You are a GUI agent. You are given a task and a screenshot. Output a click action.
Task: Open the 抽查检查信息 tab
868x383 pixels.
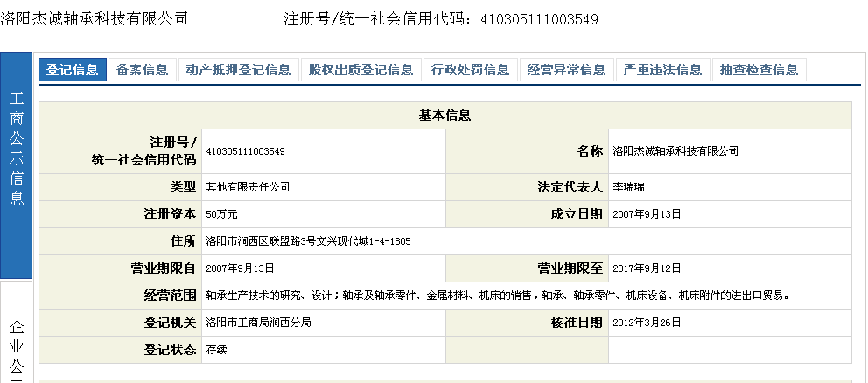pyautogui.click(x=759, y=70)
